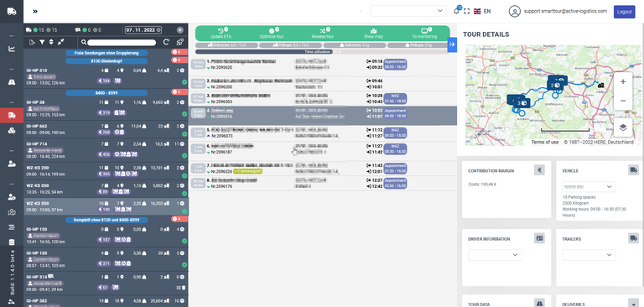This screenshot has height=307, width=644.
Task: Click Release tour in green toolbar
Action: (322, 34)
